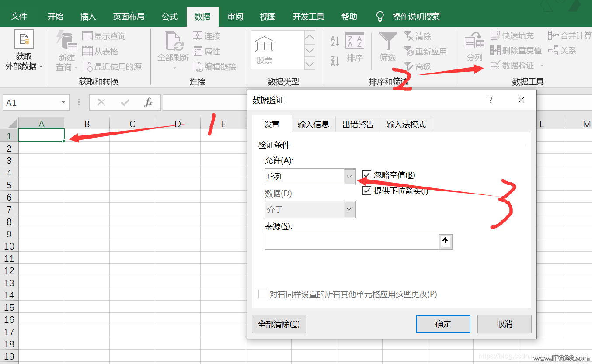Open the 允许 dropdown showing 序列
Image resolution: width=592 pixels, height=364 pixels.
pos(349,177)
